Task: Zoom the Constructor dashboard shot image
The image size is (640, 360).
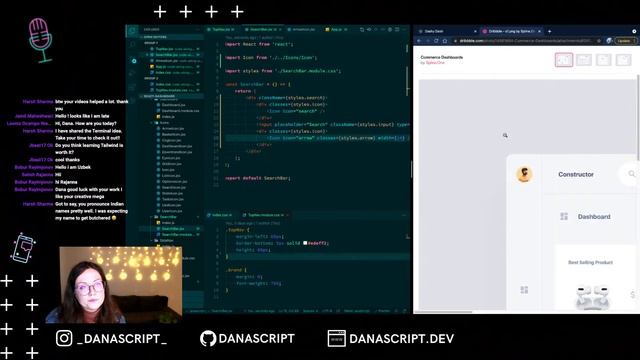Action: (x=529, y=195)
